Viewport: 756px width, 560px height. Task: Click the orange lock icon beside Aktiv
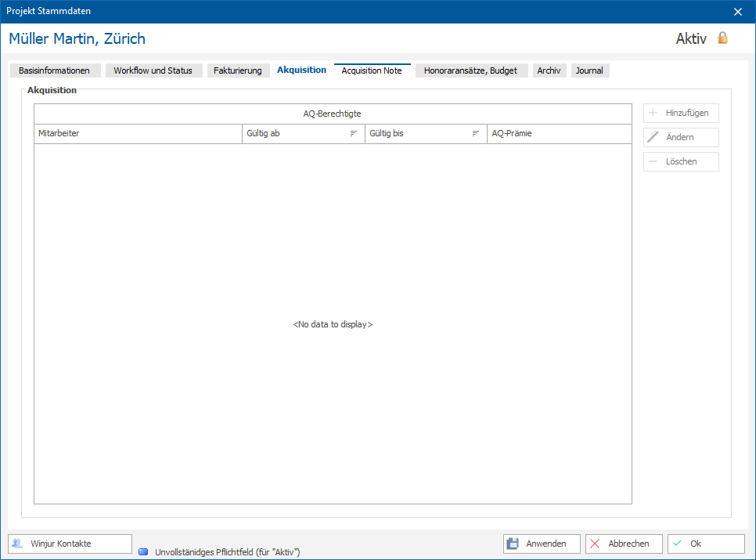click(x=722, y=38)
